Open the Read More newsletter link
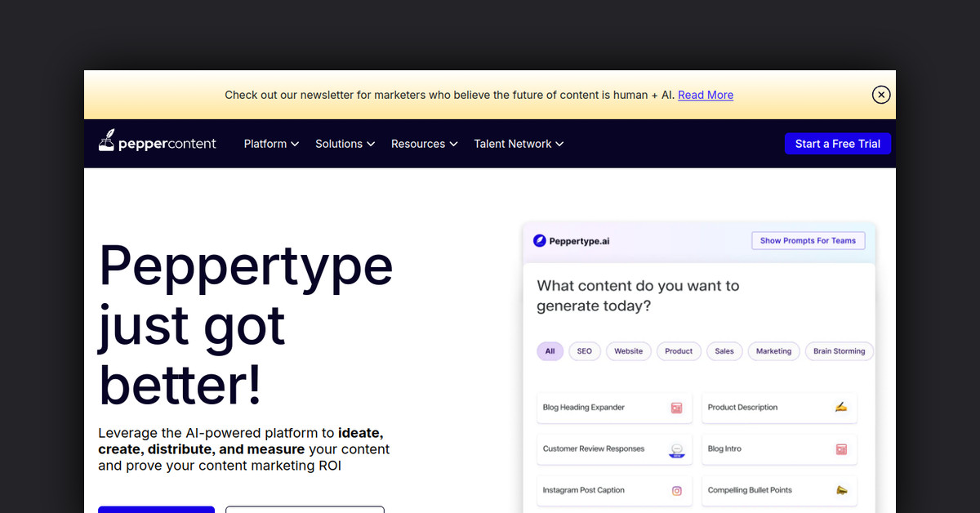 705,95
